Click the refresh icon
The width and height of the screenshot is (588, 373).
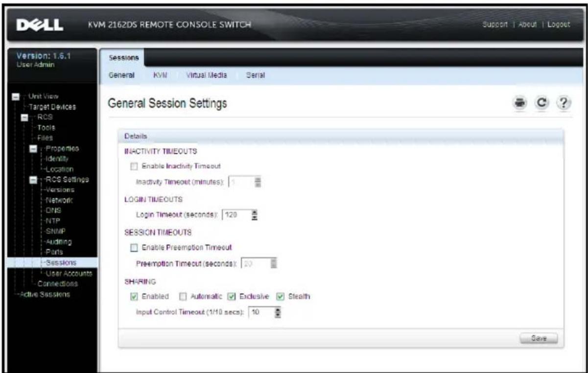542,103
